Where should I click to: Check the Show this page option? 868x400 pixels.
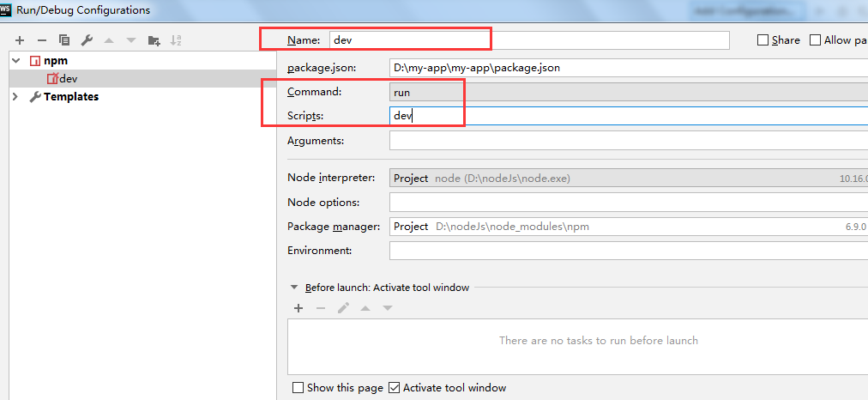pos(298,387)
